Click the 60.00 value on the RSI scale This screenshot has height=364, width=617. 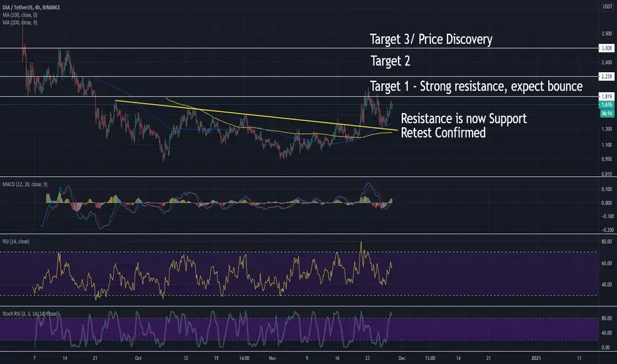click(606, 263)
